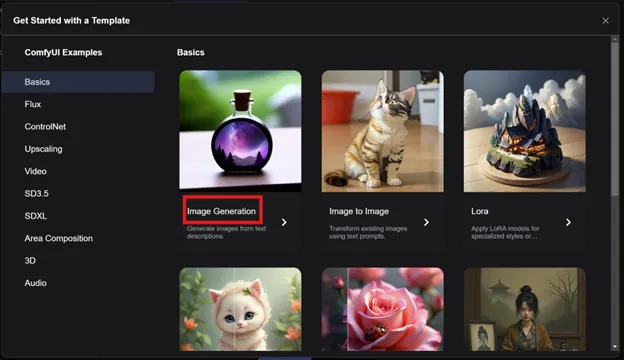The image size is (624, 360).
Task: Open the Image to Image template title
Action: point(359,211)
